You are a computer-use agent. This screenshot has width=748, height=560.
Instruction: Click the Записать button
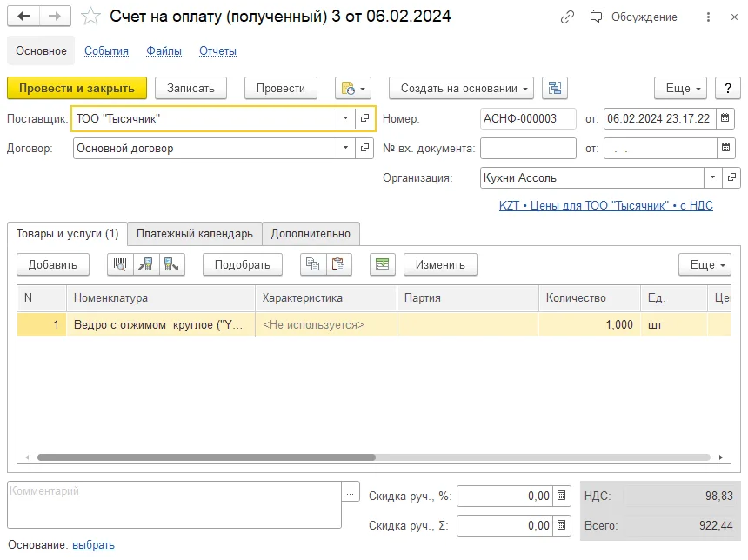pos(190,88)
